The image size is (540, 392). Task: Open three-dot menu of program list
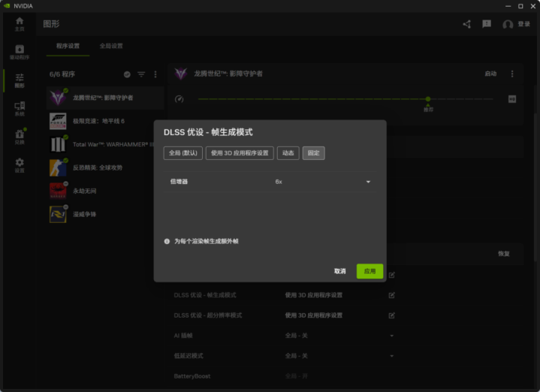pyautogui.click(x=155, y=74)
